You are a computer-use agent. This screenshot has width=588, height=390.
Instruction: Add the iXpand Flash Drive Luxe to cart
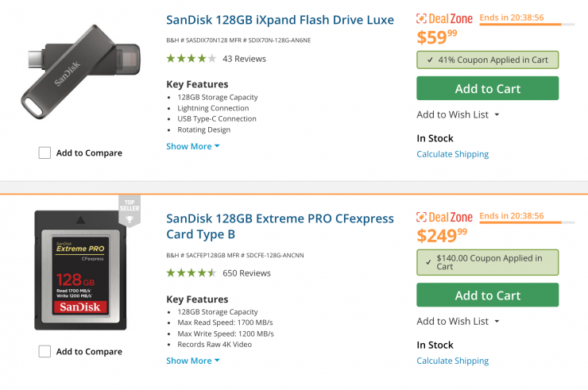click(x=487, y=88)
